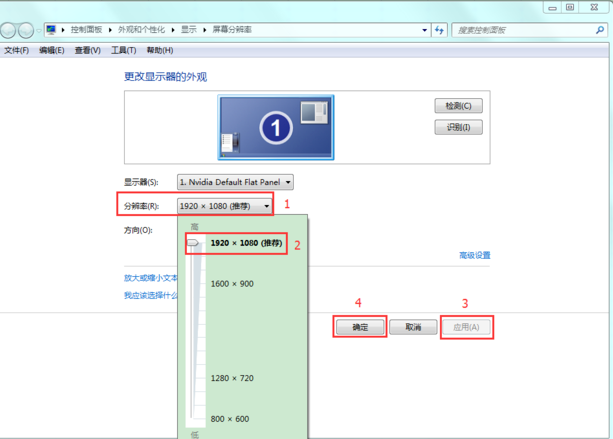Open the 我应该选择什么 link
613x439 pixels.
pos(151,296)
